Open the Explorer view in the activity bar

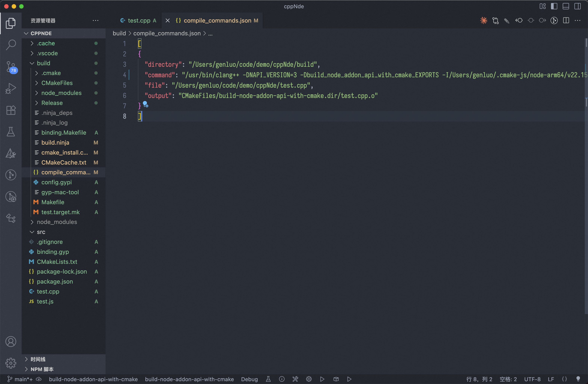pyautogui.click(x=11, y=23)
